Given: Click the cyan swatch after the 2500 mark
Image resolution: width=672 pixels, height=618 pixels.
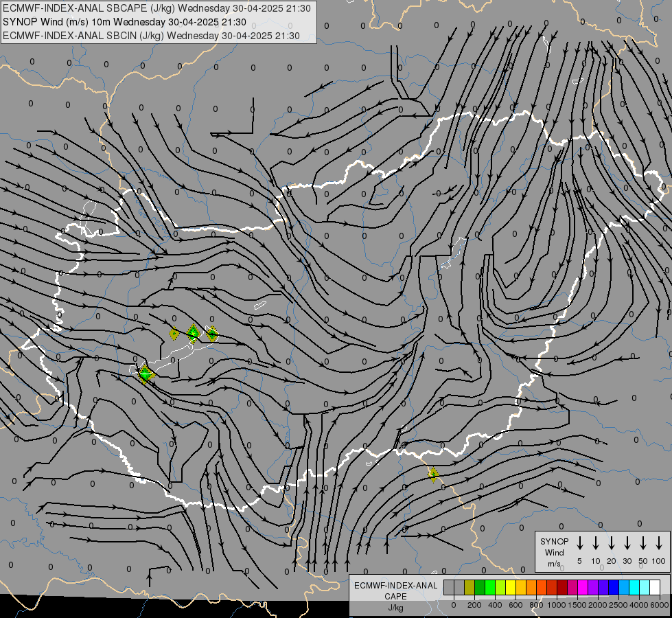Looking at the screenshot, I should click(634, 587).
